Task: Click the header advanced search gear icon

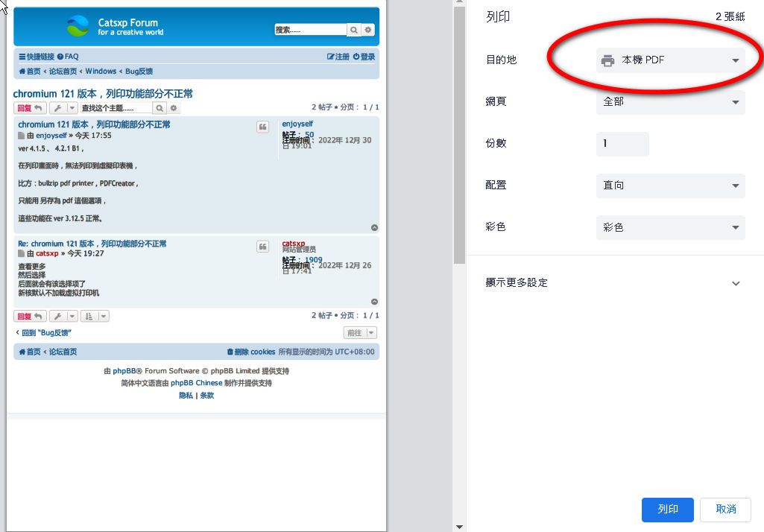Action: point(368,30)
